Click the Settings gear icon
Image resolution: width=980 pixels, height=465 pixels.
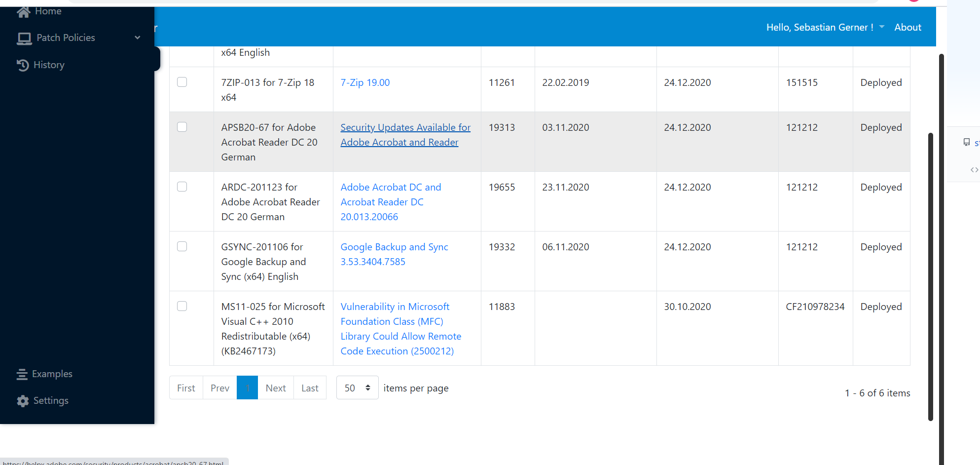pyautogui.click(x=23, y=401)
